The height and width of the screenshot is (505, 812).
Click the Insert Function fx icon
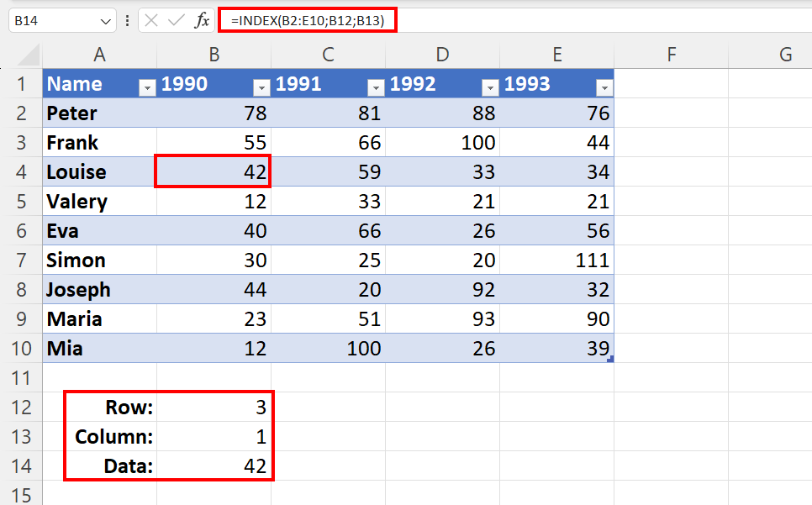202,21
